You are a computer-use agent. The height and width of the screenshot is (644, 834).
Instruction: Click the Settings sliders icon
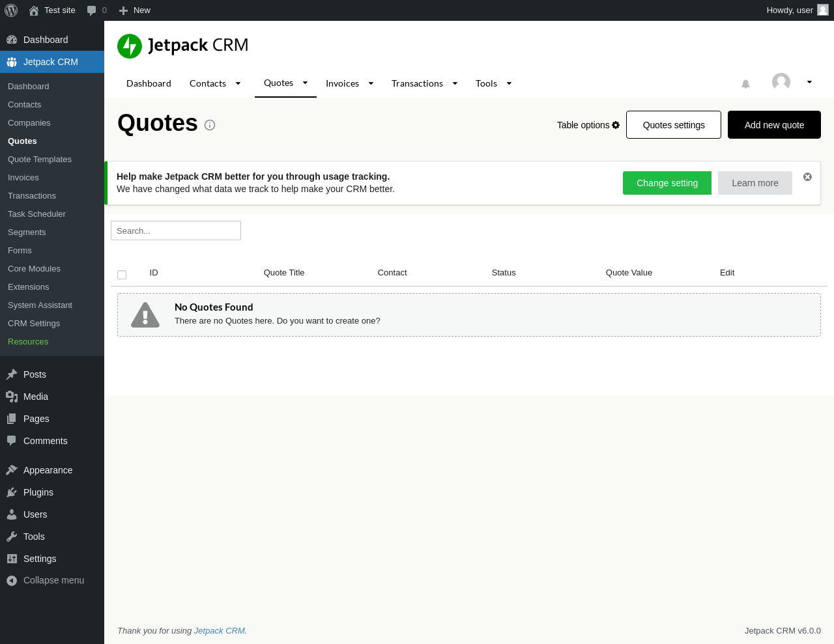(x=12, y=559)
